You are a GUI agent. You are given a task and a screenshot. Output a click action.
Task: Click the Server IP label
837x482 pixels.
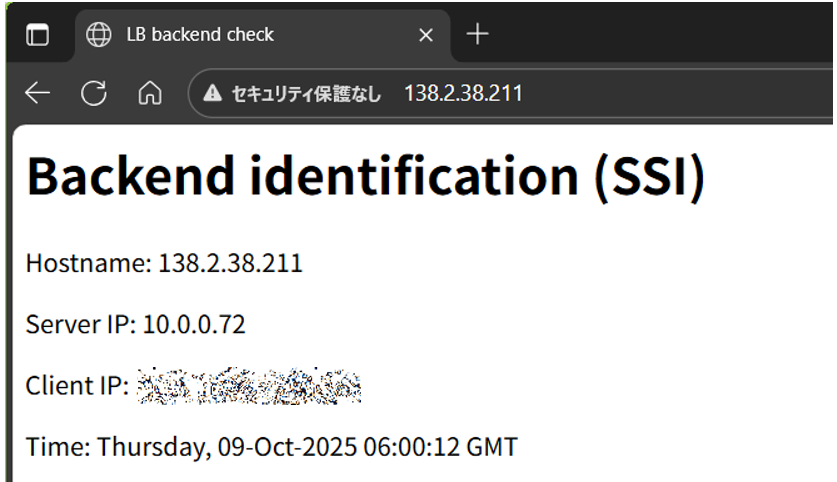tap(80, 325)
